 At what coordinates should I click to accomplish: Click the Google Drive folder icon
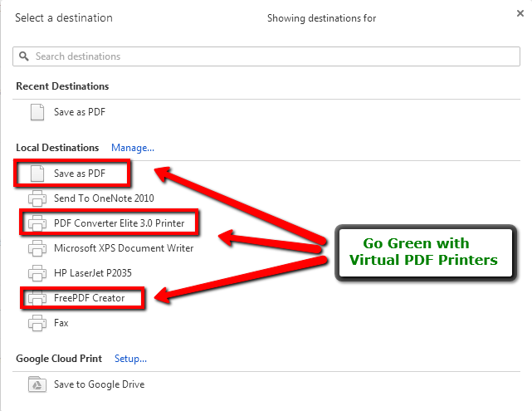[37, 384]
